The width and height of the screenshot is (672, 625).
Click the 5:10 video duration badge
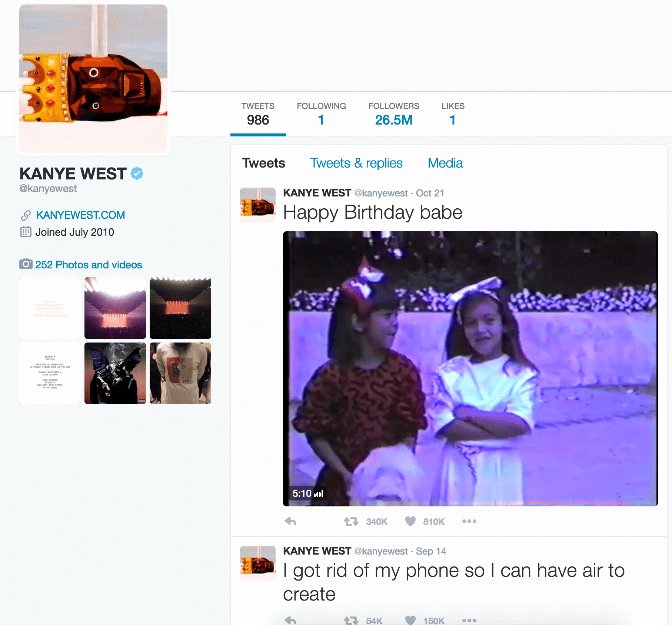point(308,493)
